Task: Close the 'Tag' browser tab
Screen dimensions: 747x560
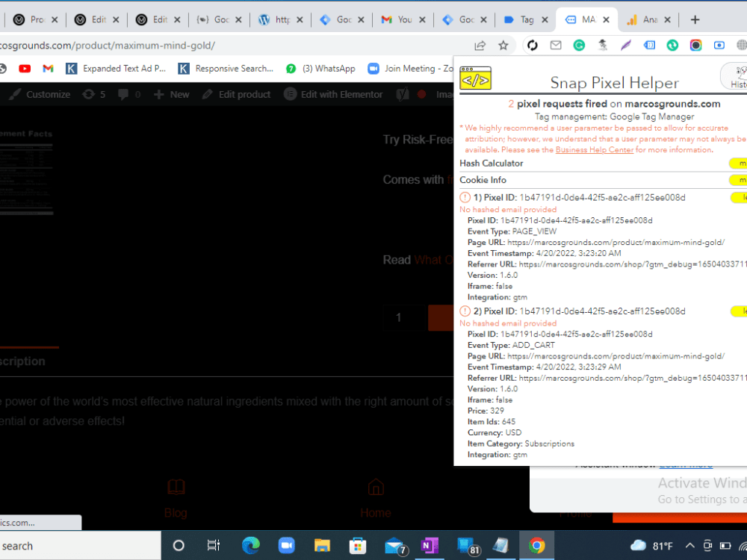Action: [545, 19]
